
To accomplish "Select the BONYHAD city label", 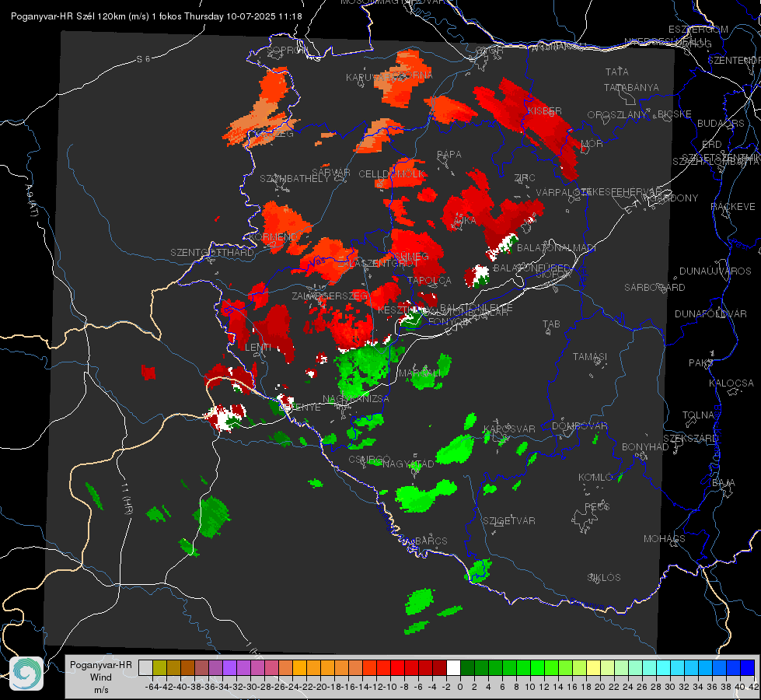I will tap(645, 447).
